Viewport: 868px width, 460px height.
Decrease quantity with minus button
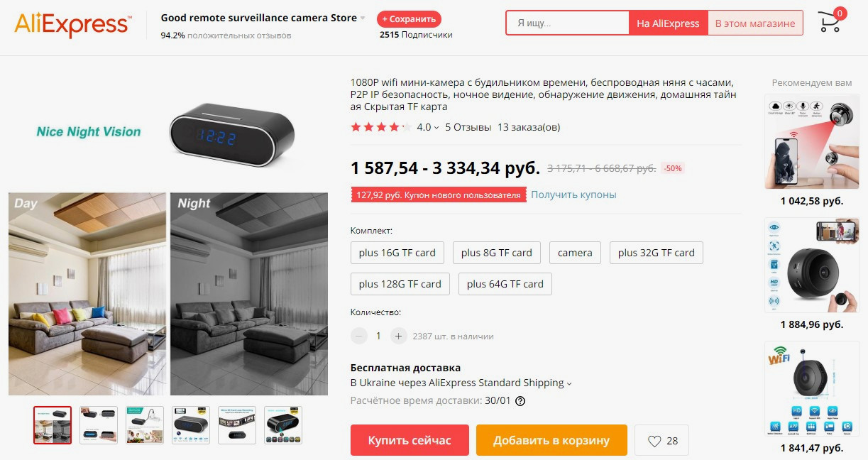tap(359, 336)
